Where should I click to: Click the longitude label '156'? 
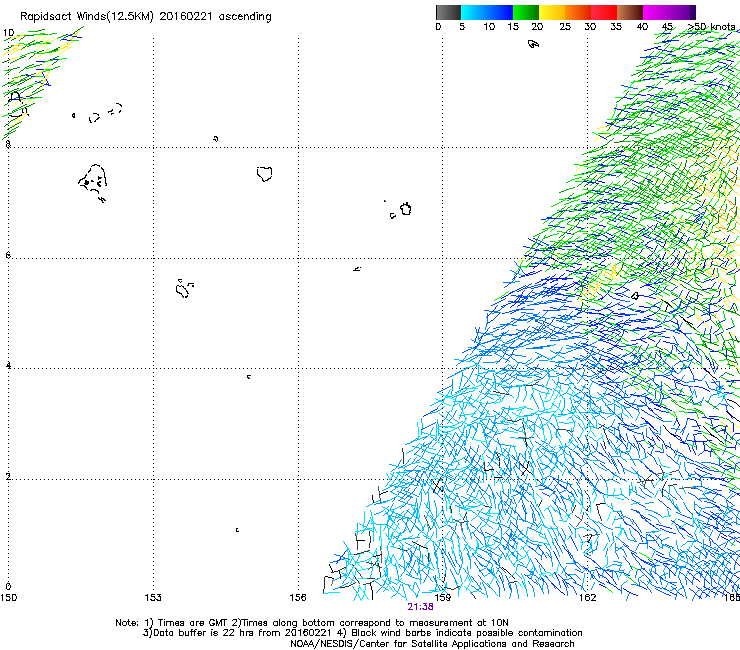coord(298,598)
